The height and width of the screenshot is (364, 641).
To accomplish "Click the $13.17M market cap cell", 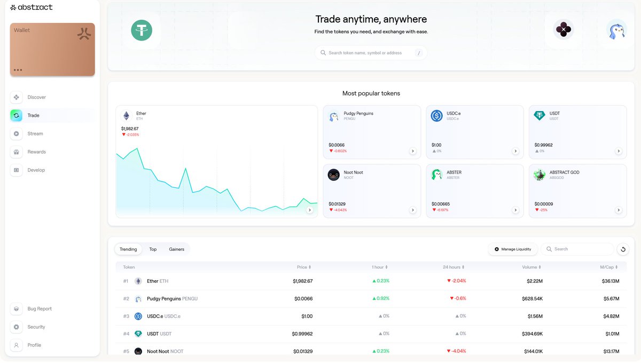I will (x=611, y=351).
